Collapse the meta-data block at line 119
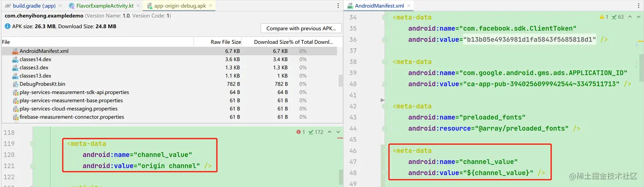This screenshot has width=644, height=187. (x=32, y=144)
